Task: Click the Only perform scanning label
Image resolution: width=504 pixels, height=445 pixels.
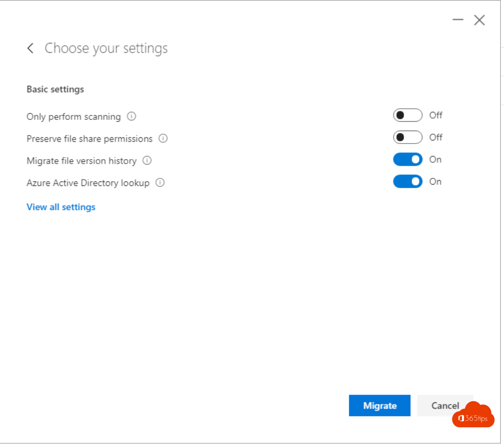Action: click(74, 117)
